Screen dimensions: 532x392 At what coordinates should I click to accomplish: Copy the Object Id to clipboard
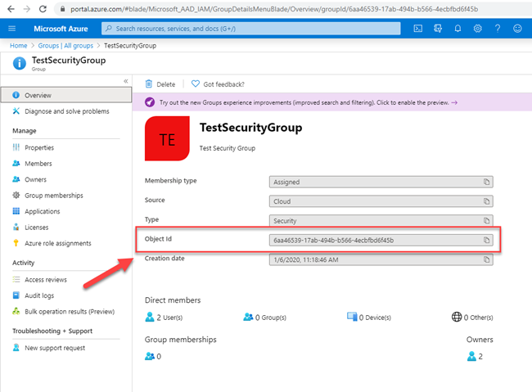(486, 240)
